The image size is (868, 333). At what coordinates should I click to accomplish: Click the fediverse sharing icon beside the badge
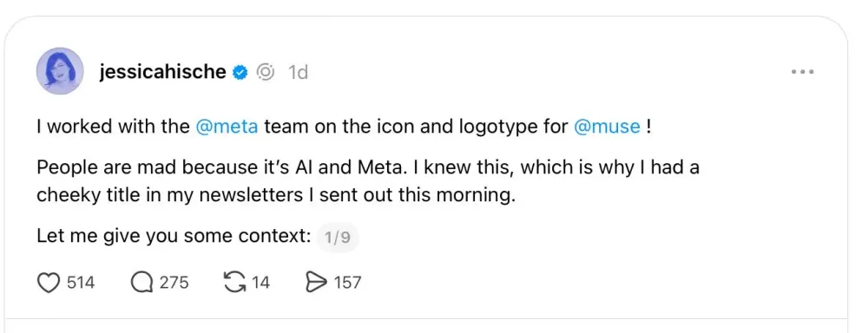pyautogui.click(x=266, y=72)
